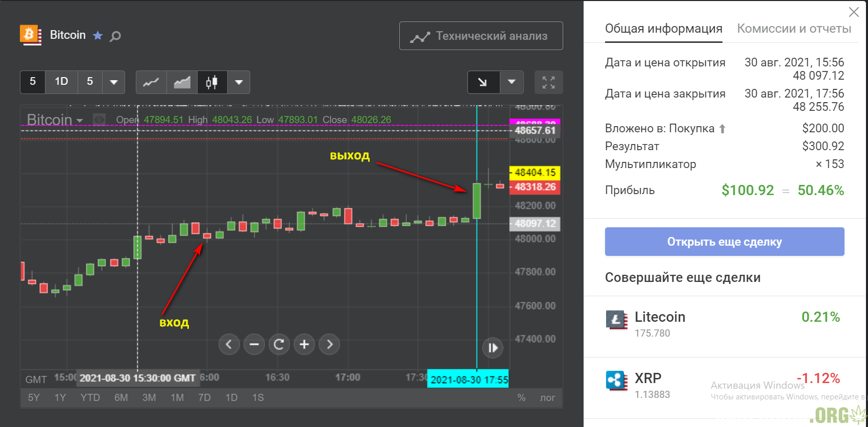The image size is (868, 427).
Task: Click the invested amount $200.00
Action: pos(823,128)
